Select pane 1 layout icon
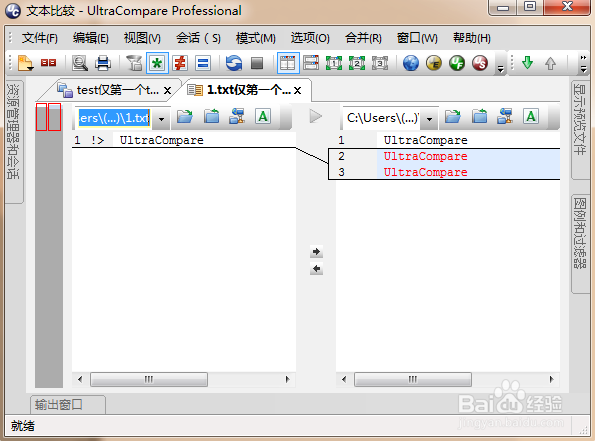This screenshot has width=595, height=441. [x=334, y=63]
